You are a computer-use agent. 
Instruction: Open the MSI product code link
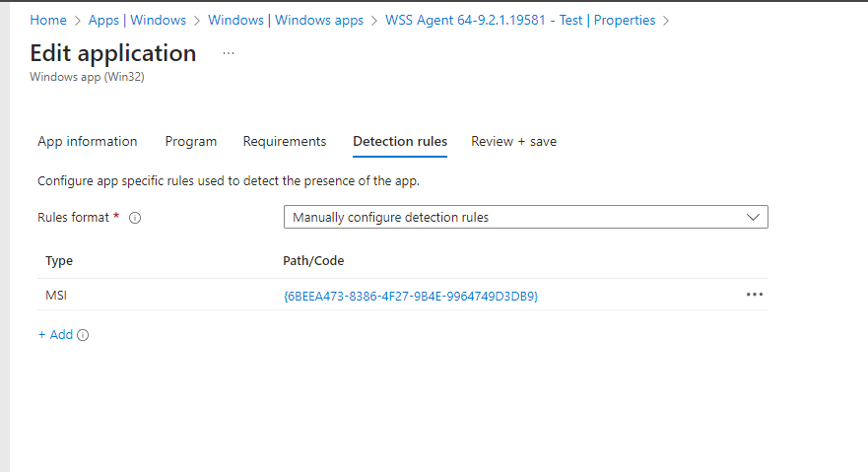click(410, 296)
